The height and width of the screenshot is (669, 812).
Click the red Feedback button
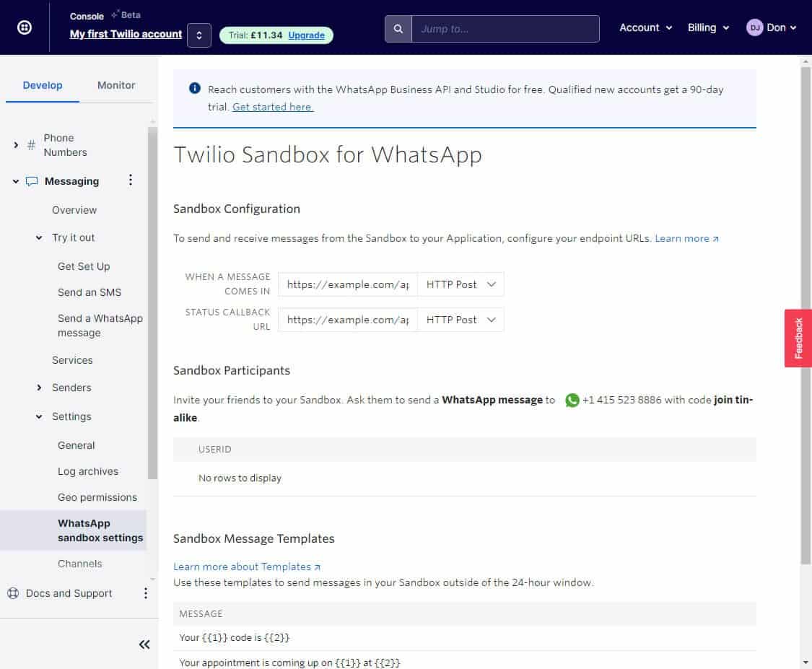pyautogui.click(x=798, y=338)
